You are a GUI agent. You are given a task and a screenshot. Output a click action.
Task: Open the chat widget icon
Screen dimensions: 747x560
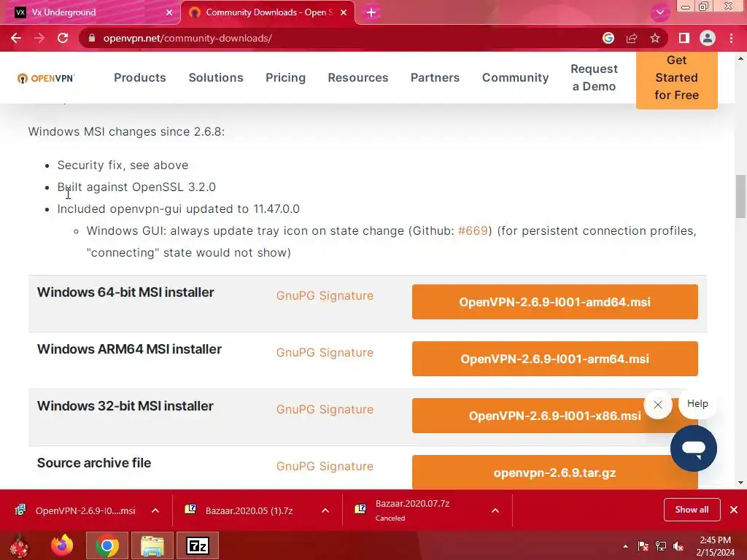693,448
